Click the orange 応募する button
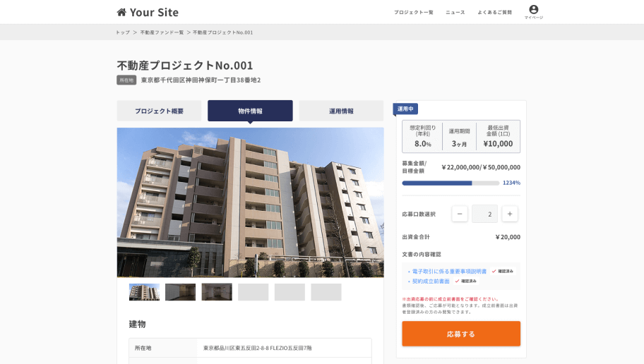This screenshot has width=644, height=364. [x=461, y=334]
